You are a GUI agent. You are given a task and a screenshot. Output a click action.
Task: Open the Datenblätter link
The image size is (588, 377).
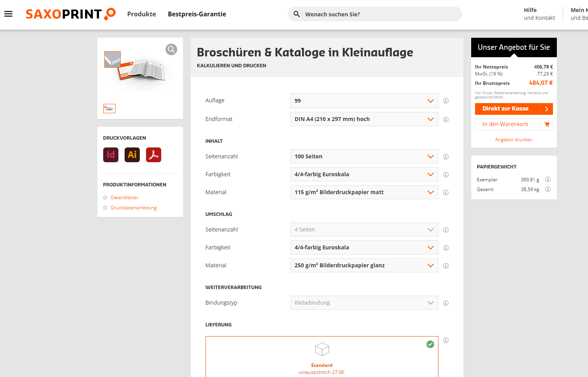coord(124,198)
